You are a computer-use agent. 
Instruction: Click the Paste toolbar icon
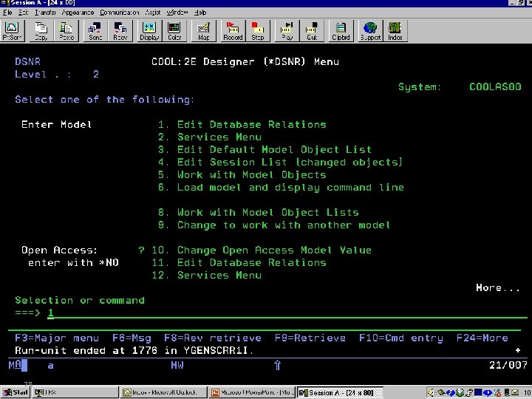(66, 31)
